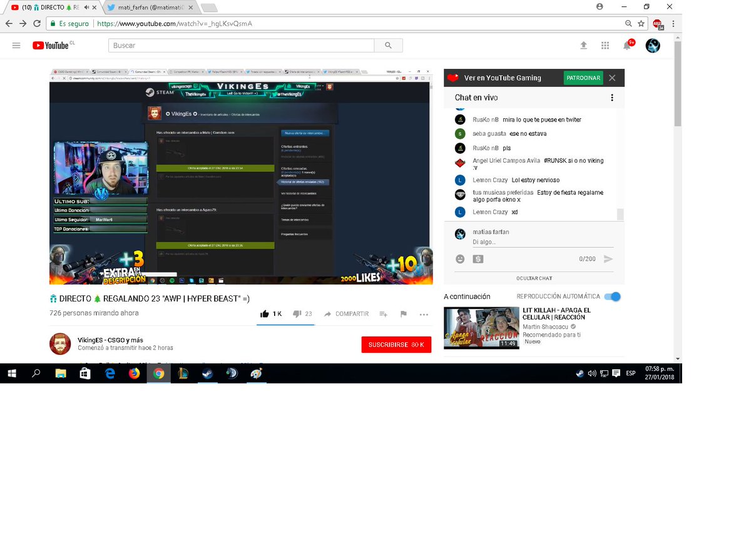Open the Windows Start menu
The image size is (751, 560).
[x=12, y=374]
